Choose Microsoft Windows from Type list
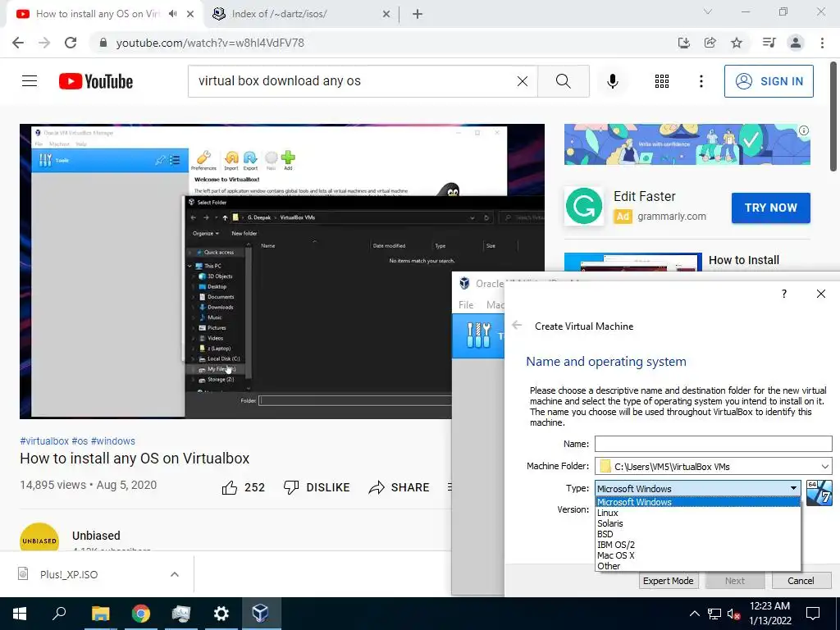840x630 pixels. coord(697,502)
